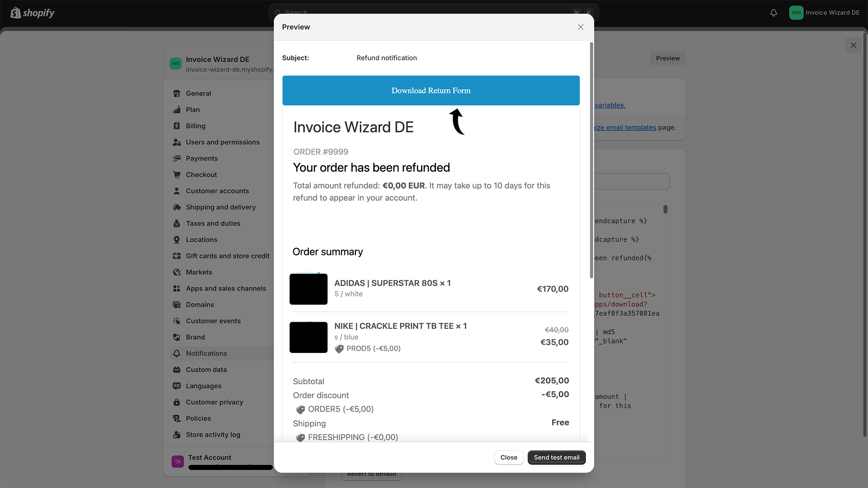Viewport: 868px width, 488px height.
Task: Click the Domains icon
Action: pos(177,305)
